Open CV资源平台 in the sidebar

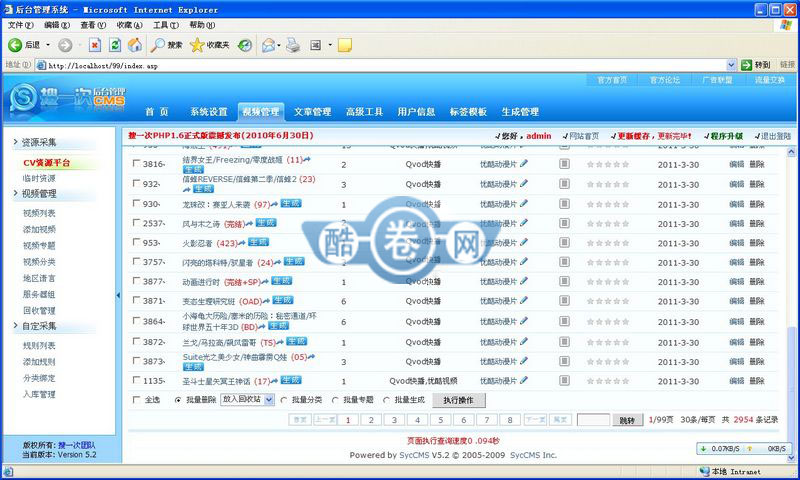47,163
